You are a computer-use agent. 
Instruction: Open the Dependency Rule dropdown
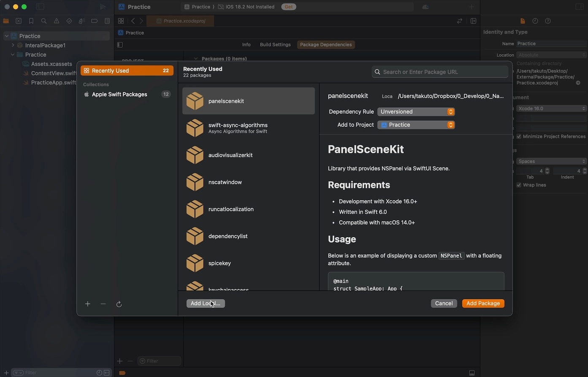tap(416, 112)
